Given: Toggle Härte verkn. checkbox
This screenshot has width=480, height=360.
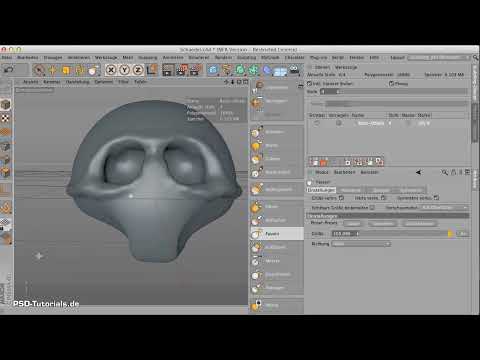Looking at the screenshot, I should [383, 198].
